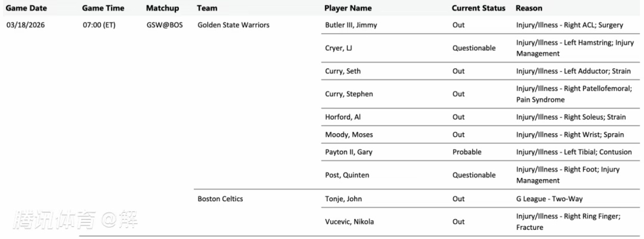The width and height of the screenshot is (644, 239).
Task: Select the Current Status column header
Action: [478, 9]
